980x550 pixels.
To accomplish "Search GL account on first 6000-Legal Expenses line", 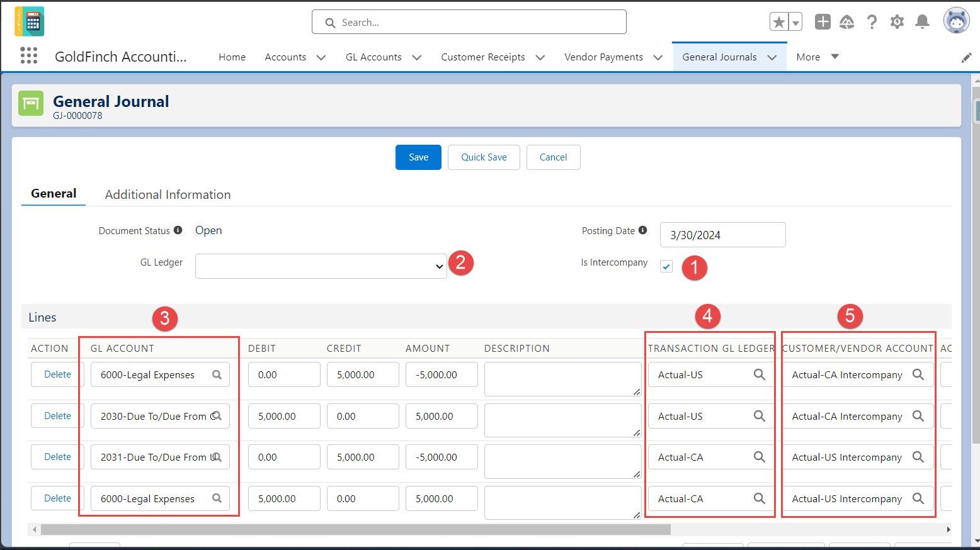I will [x=217, y=374].
